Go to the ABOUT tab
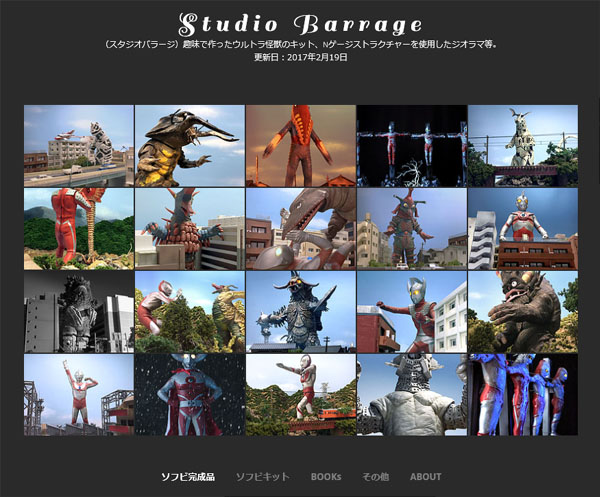The width and height of the screenshot is (600, 497). click(x=426, y=477)
